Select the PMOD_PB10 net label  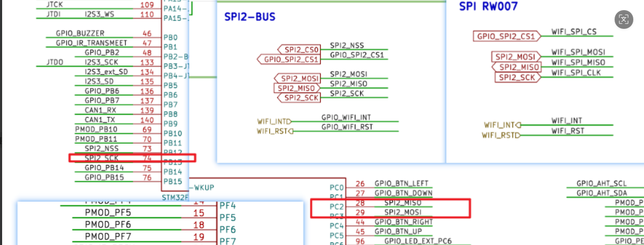click(96, 129)
